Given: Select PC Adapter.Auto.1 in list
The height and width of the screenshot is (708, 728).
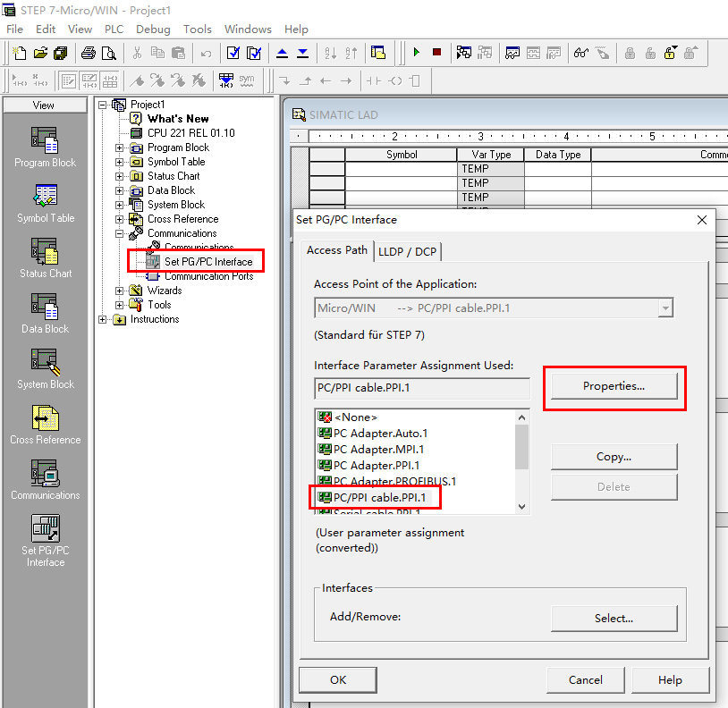Looking at the screenshot, I should pyautogui.click(x=372, y=434).
